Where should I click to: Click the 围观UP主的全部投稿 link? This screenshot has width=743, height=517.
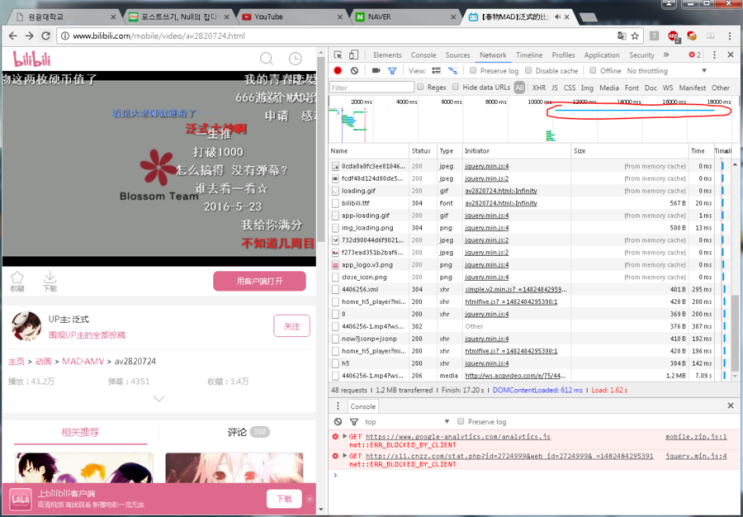click(87, 335)
